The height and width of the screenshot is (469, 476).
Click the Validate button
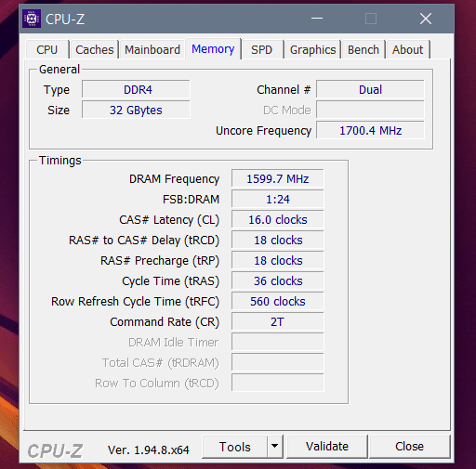327,447
